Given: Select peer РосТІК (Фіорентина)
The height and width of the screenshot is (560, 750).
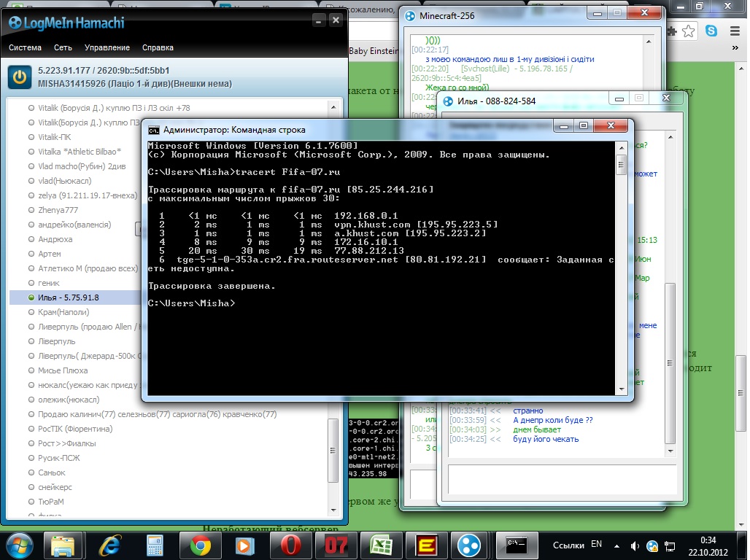Looking at the screenshot, I should (75, 429).
